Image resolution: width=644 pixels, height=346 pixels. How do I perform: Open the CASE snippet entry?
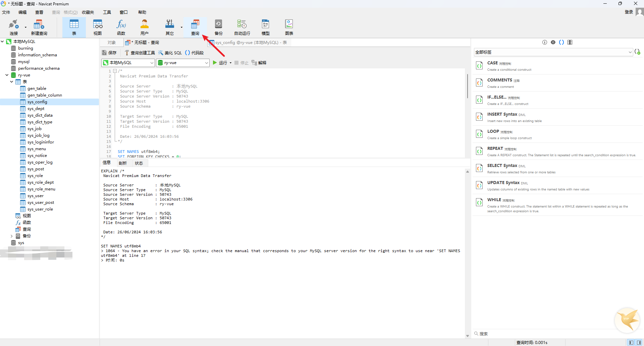click(x=558, y=66)
